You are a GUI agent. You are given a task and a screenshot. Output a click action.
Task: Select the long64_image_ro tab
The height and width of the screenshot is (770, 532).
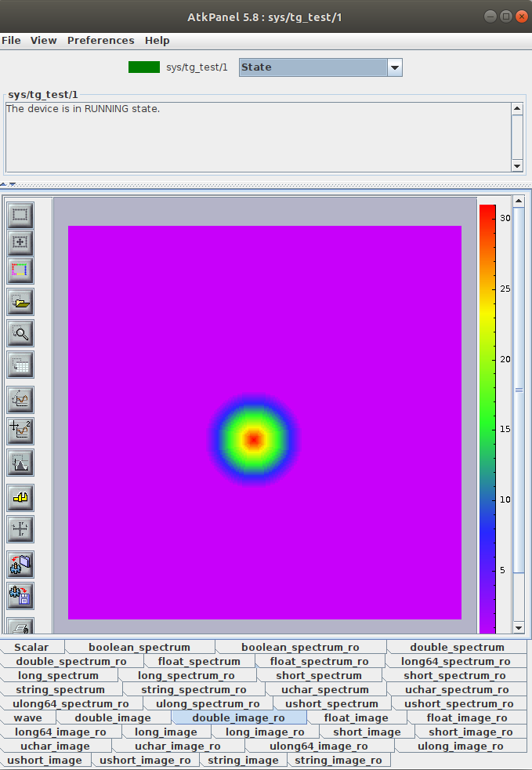(60, 732)
